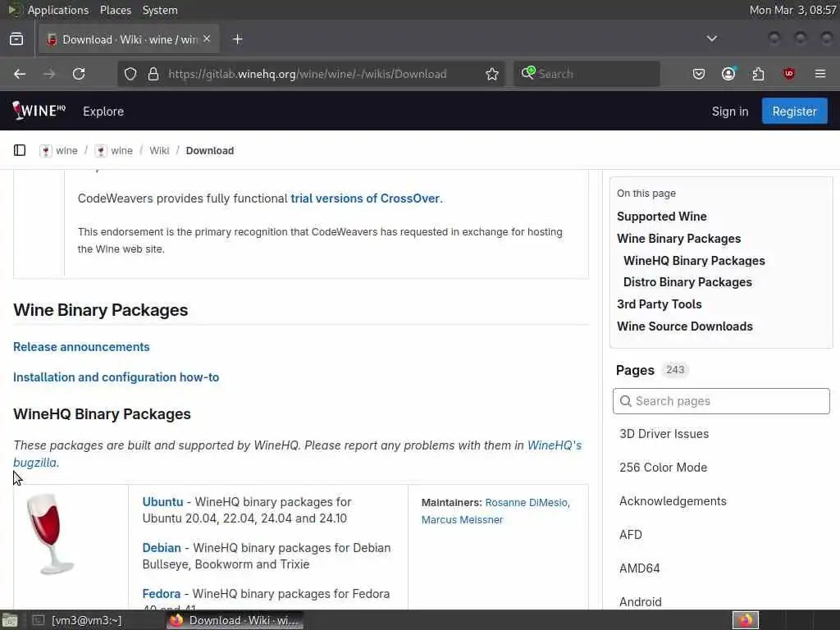
Task: Click the Firefox reload button
Action: [x=79, y=74]
